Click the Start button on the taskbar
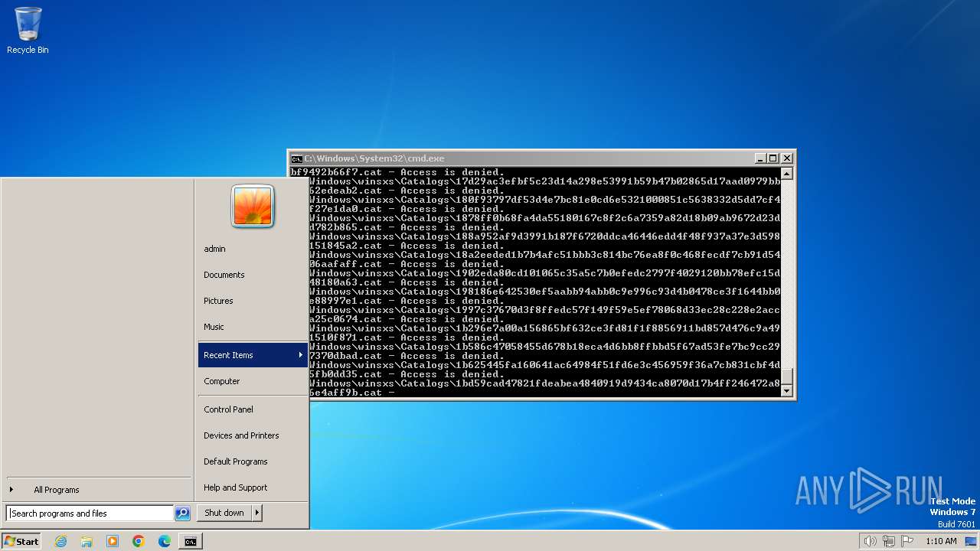Screen dimensions: 980x551 click(21, 541)
